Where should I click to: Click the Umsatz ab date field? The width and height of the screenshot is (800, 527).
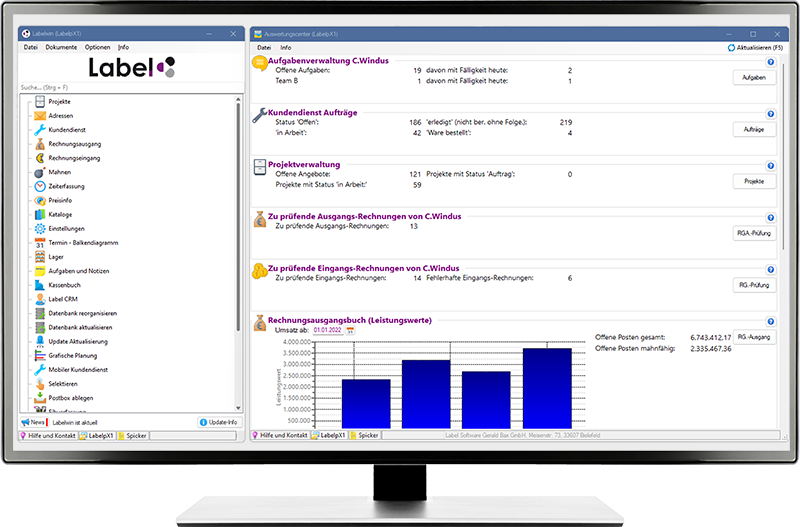[x=328, y=331]
